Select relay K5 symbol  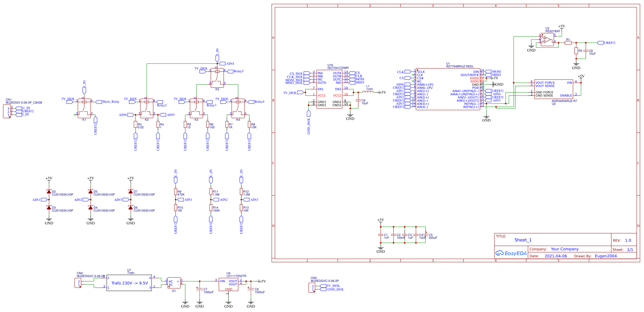(217, 78)
